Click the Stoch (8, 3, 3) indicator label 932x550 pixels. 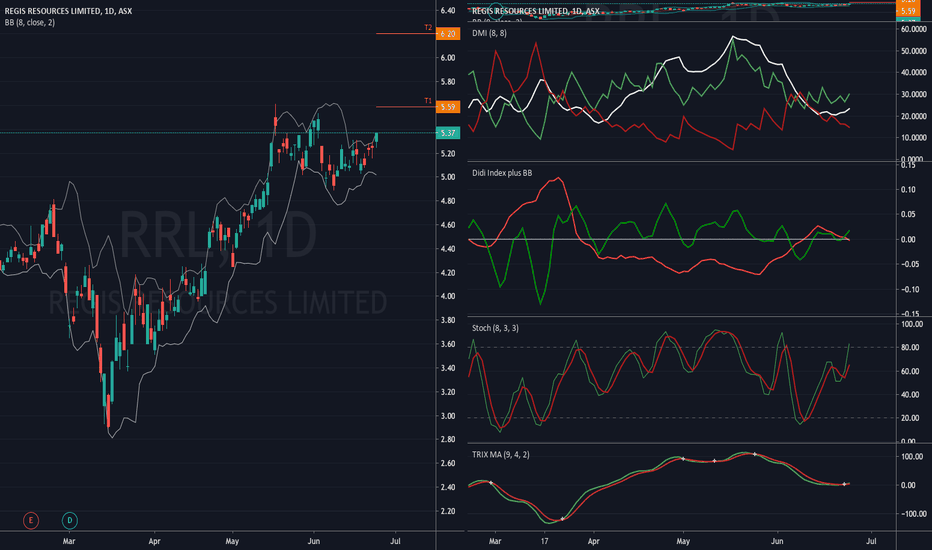tap(495, 328)
